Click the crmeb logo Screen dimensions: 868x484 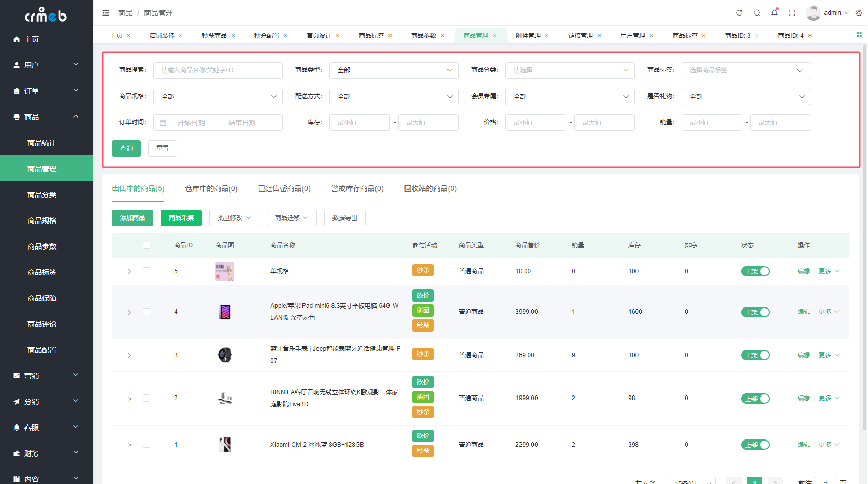46,15
